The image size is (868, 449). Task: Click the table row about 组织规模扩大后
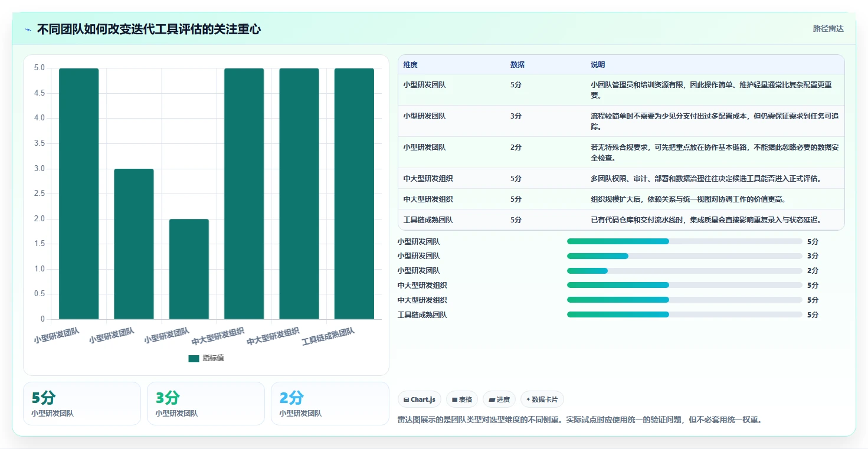(621, 199)
